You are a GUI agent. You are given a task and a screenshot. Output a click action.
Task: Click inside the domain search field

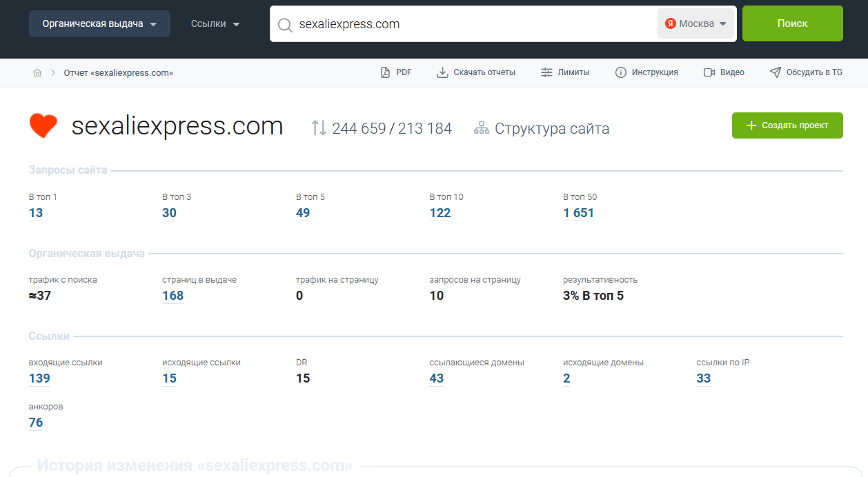pos(469,24)
